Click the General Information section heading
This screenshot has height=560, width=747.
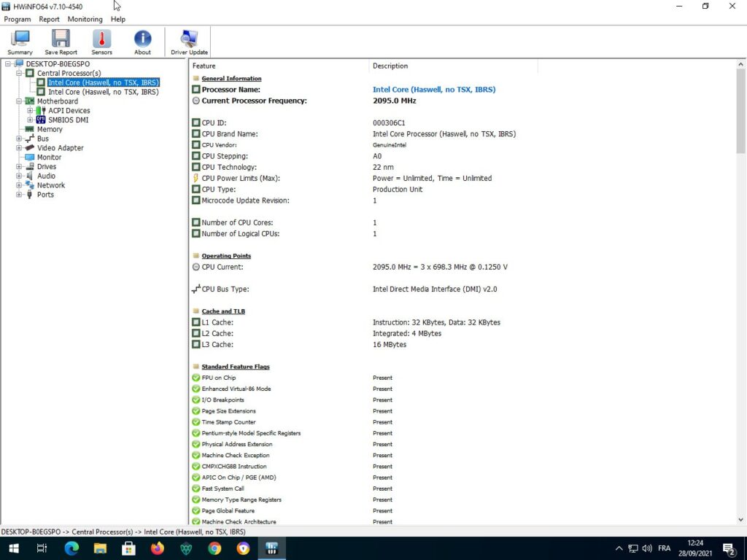[231, 79]
